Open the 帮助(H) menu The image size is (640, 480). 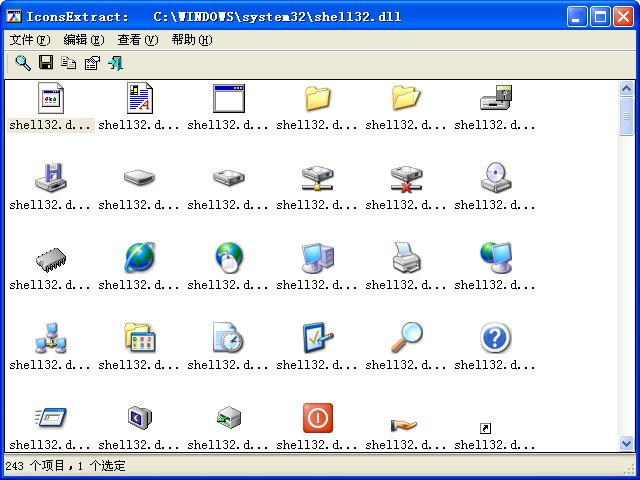point(191,40)
